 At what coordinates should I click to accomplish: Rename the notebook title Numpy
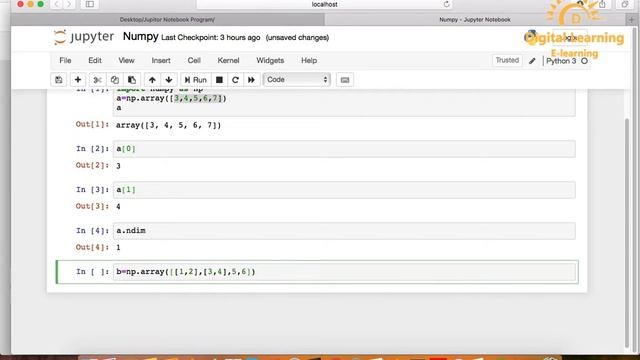point(140,37)
